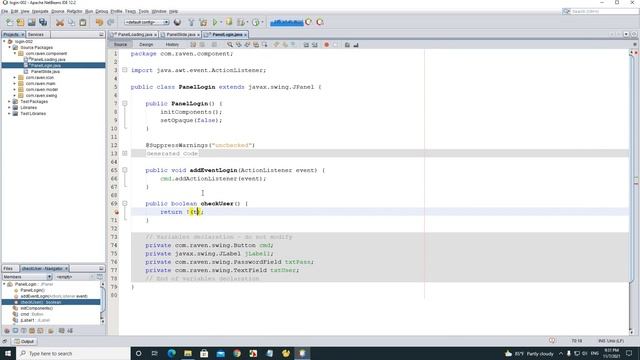640x360 pixels.
Task: Click the Comment icon in editor toolbar
Action: tap(347, 44)
